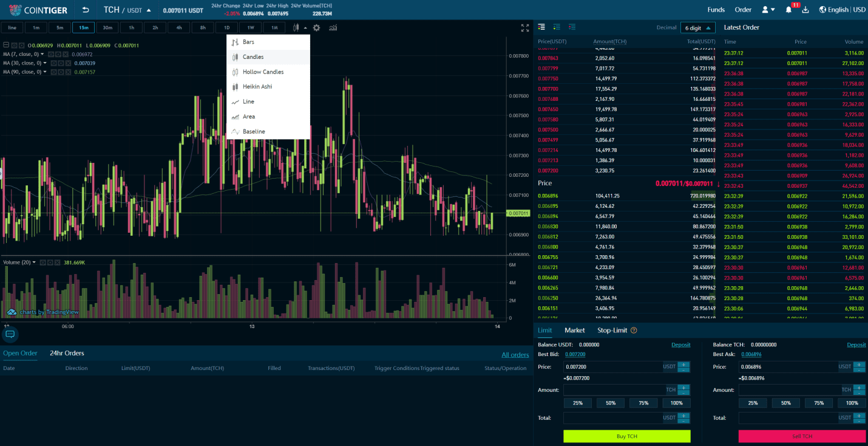Hide the MA (30, close, 0) indicator
The height and width of the screenshot is (446, 868).
click(x=53, y=63)
